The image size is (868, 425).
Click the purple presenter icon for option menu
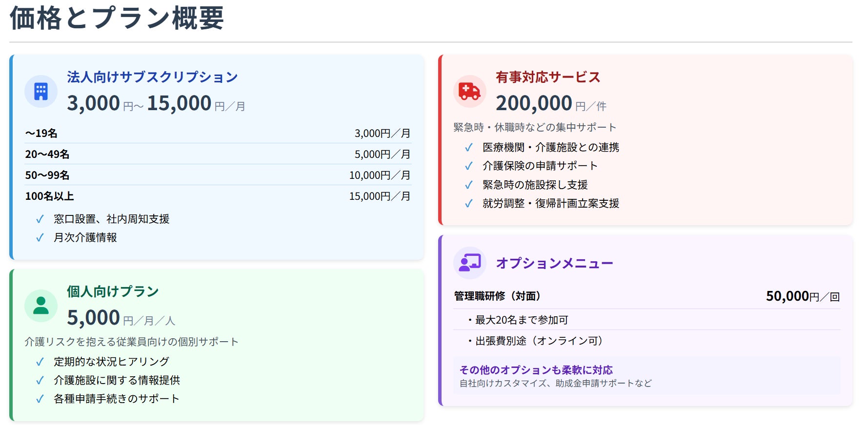470,263
